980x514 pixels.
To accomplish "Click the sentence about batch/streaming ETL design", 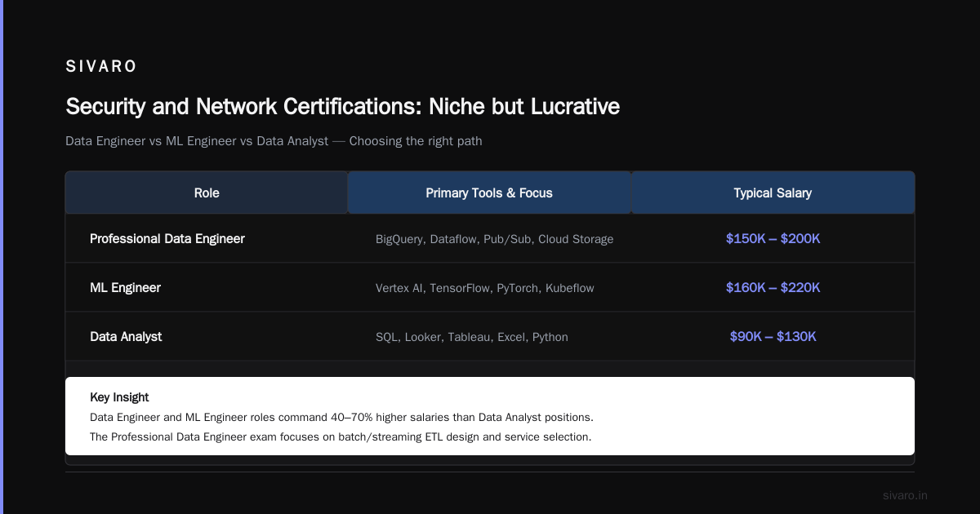I will [341, 436].
